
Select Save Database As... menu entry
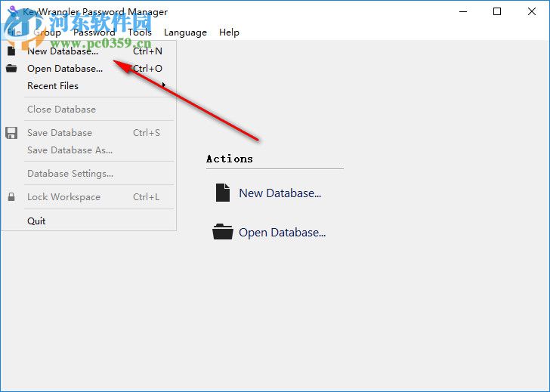(88, 150)
